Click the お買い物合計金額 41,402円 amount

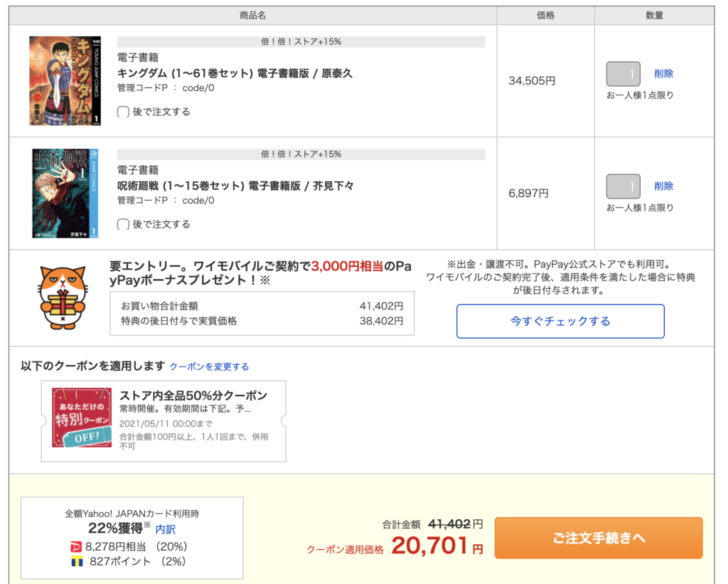381,306
